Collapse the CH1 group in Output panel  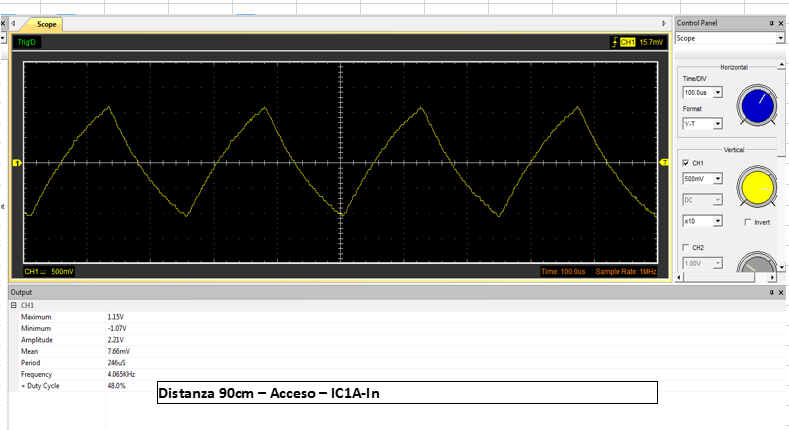[13, 305]
